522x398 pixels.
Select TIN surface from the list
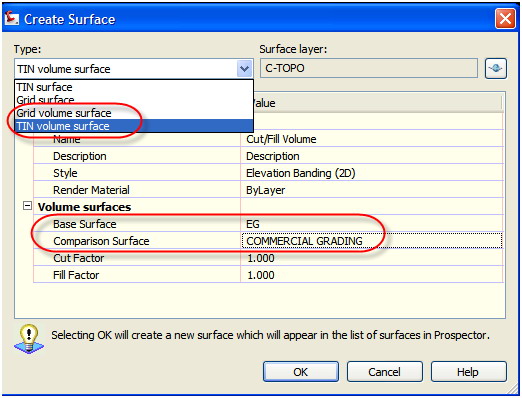click(x=134, y=87)
